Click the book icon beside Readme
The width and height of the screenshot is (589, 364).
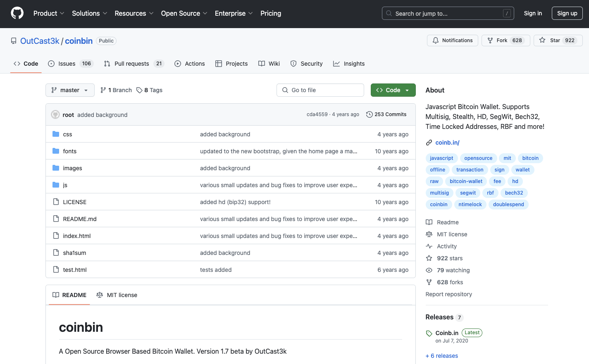click(429, 222)
